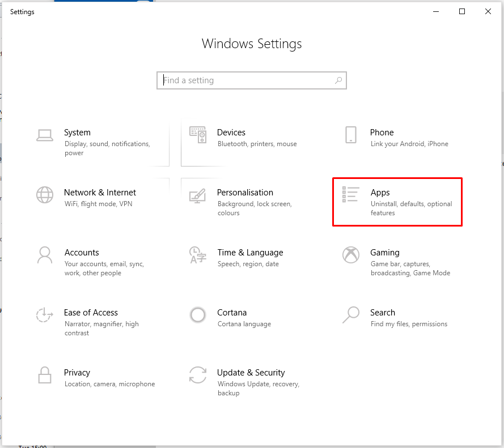504x448 pixels.
Task: Click the magnifier in the search box
Action: coord(338,80)
